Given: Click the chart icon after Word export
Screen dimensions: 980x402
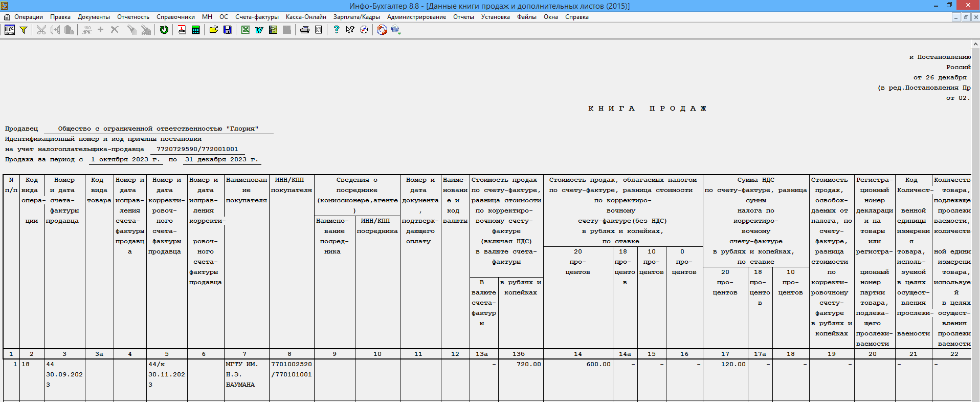Looking at the screenshot, I should 273,30.
